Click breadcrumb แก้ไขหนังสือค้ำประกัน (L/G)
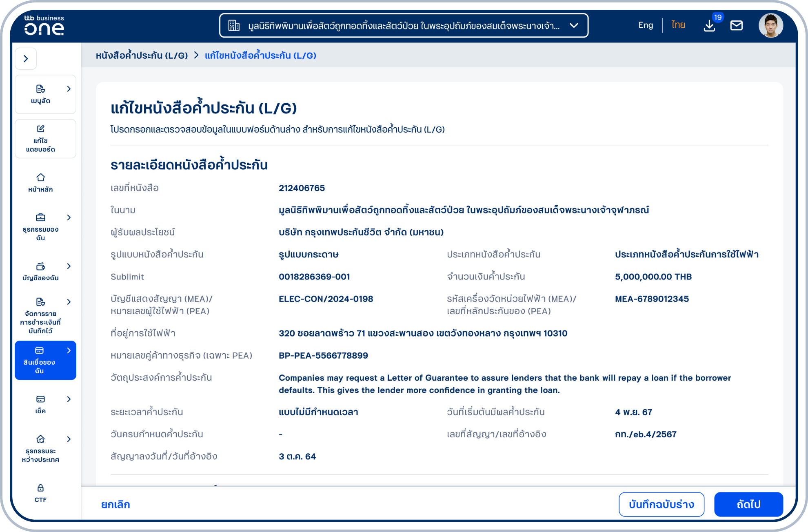 (x=260, y=55)
